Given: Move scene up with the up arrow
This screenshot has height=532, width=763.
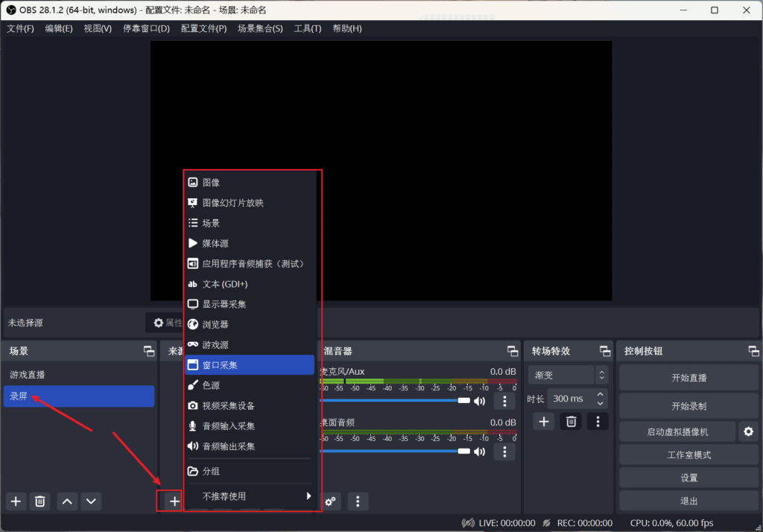Looking at the screenshot, I should pos(67,501).
